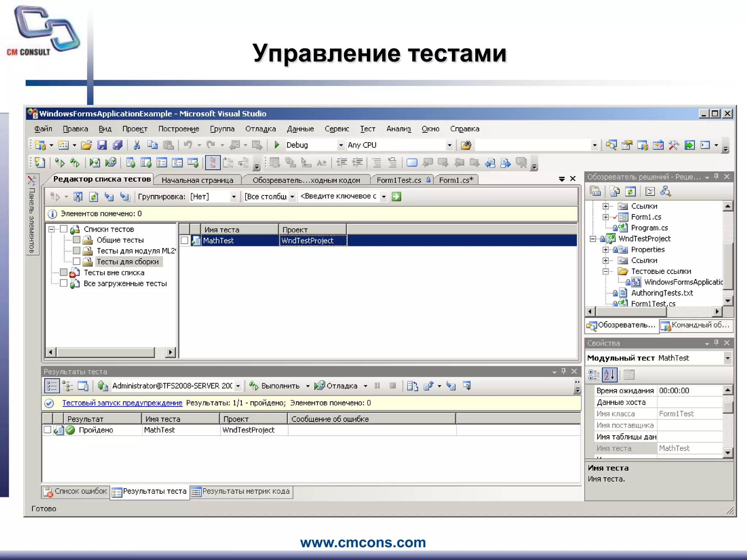Click the Выполнить run button
This screenshot has height=560, width=747.
274,386
